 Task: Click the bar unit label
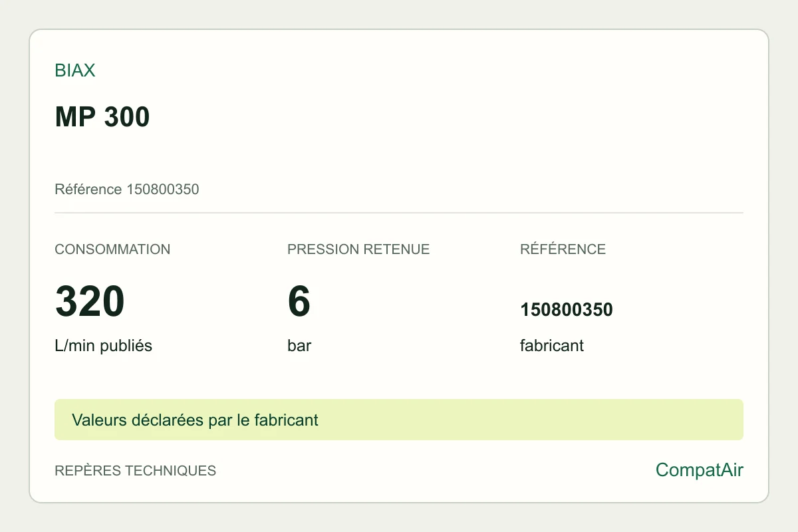pos(299,346)
